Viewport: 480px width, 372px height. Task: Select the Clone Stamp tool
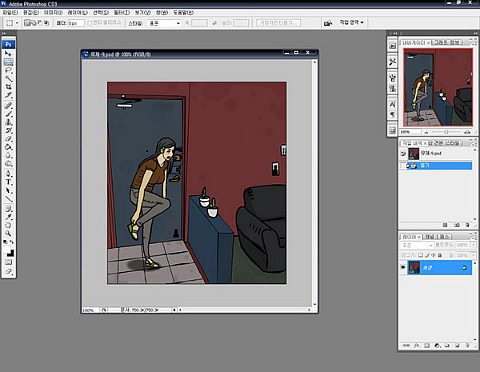pyautogui.click(x=8, y=122)
